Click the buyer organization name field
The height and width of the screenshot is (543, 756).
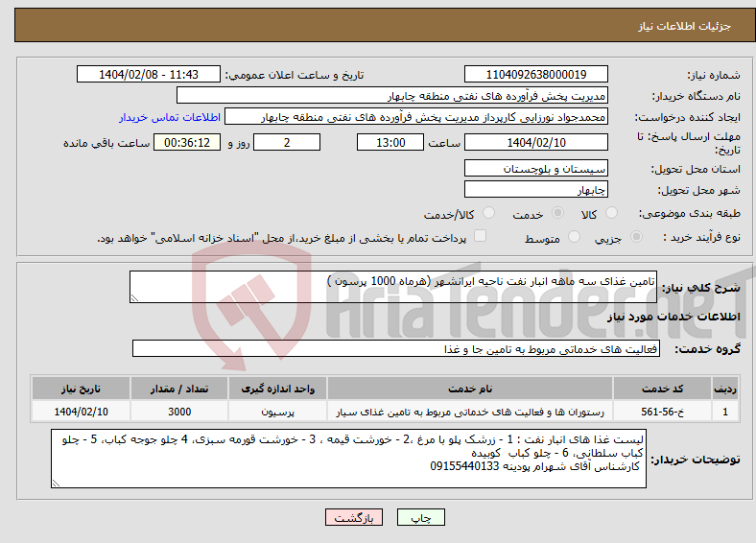[x=392, y=96]
